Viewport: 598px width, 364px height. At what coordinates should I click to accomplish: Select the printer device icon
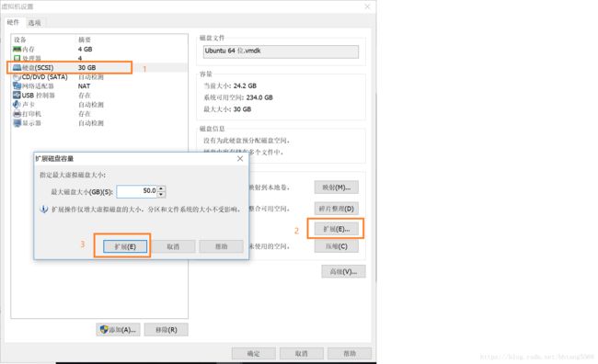[x=17, y=114]
